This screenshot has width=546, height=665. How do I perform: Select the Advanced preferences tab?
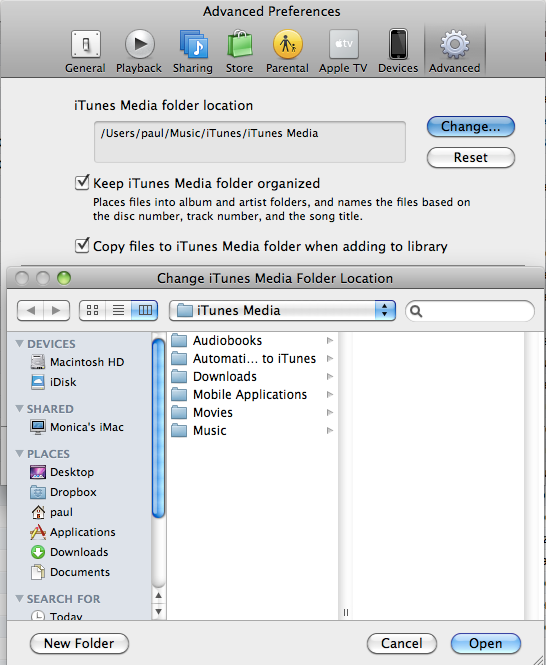[454, 52]
